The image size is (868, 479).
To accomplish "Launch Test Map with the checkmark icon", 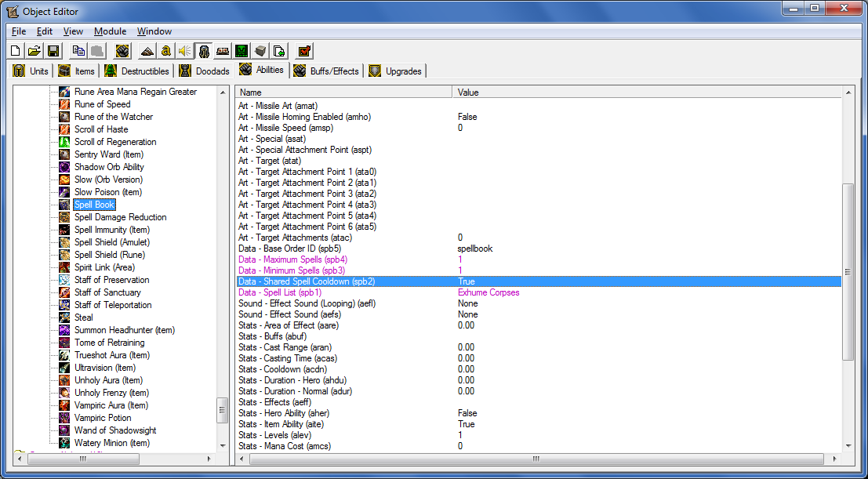I will coord(304,51).
